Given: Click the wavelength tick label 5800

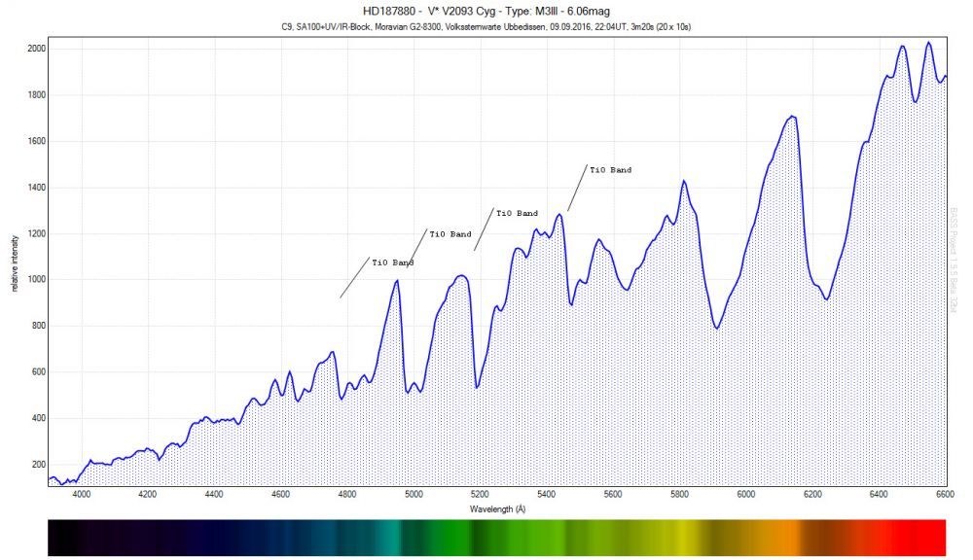Looking at the screenshot, I should click(x=679, y=494).
